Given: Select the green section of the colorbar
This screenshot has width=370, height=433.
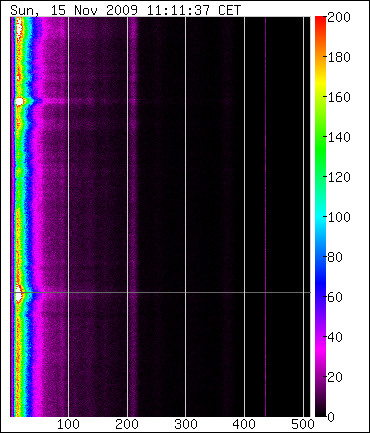Looking at the screenshot, I should pos(320,147).
